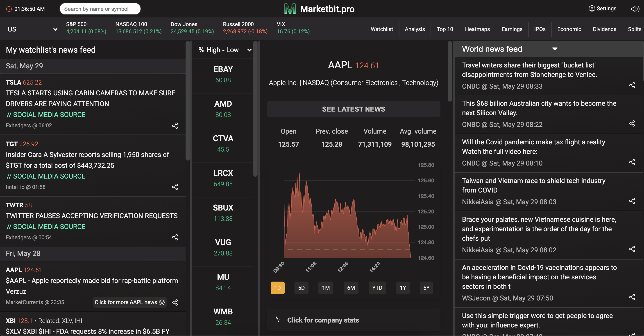The height and width of the screenshot is (336, 644).
Task: Select CTVA in the ticker list
Action: pyautogui.click(x=223, y=144)
